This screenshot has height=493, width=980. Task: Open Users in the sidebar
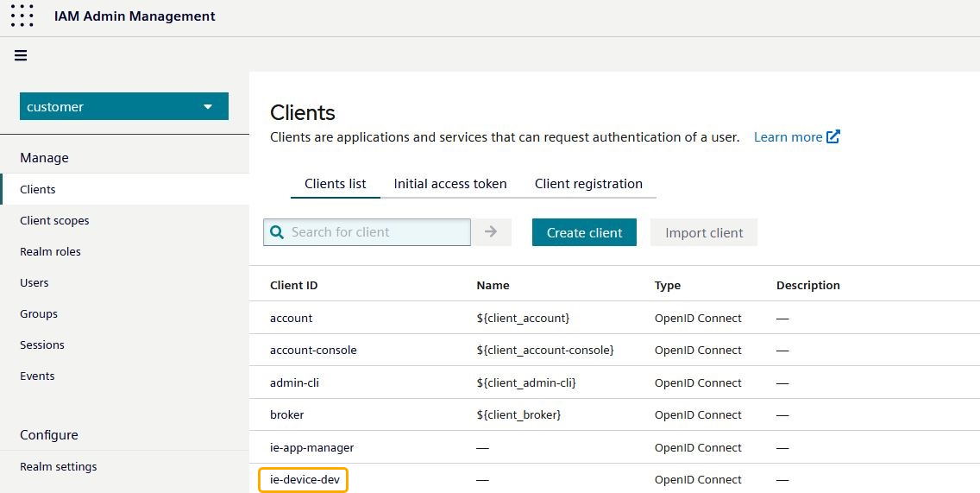[35, 282]
